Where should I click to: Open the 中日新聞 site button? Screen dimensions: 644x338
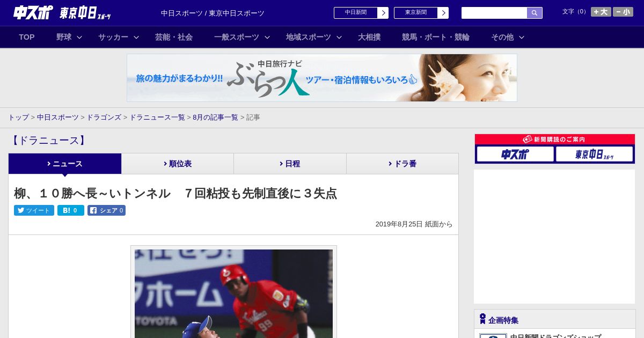click(x=355, y=12)
